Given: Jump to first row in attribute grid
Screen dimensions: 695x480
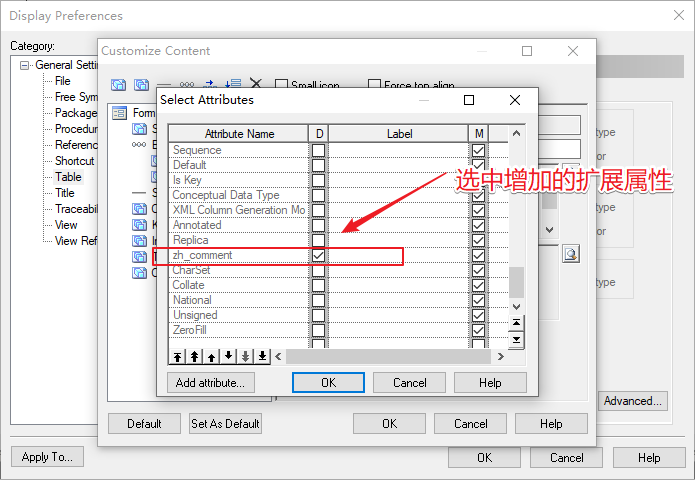Looking at the screenshot, I should pos(516,323).
